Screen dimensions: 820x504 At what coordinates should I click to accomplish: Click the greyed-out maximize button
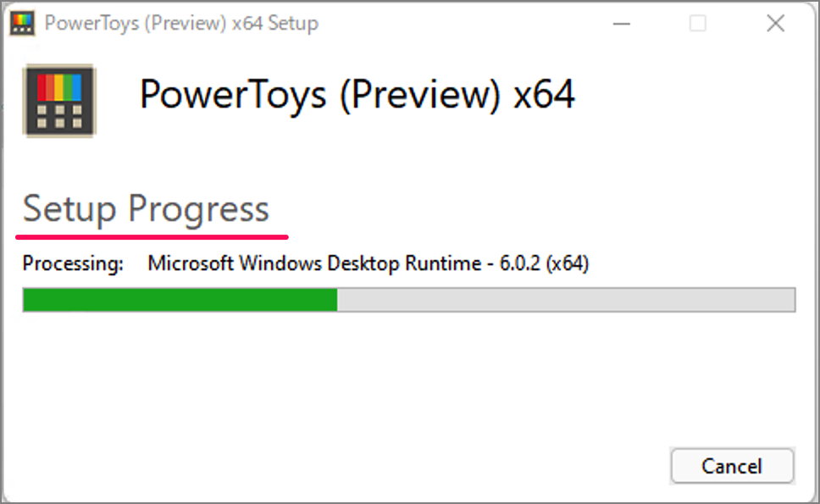click(697, 24)
